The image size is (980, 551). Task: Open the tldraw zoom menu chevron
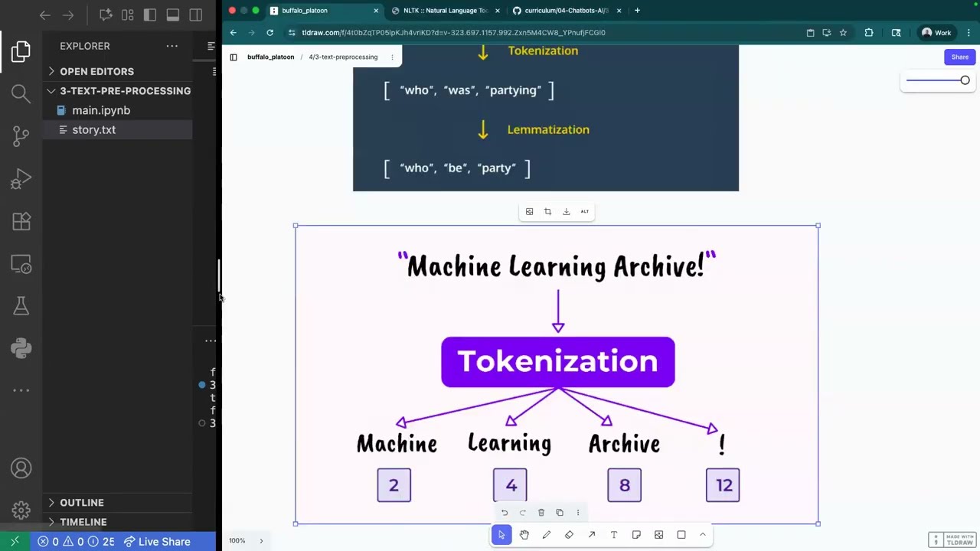[x=261, y=541]
